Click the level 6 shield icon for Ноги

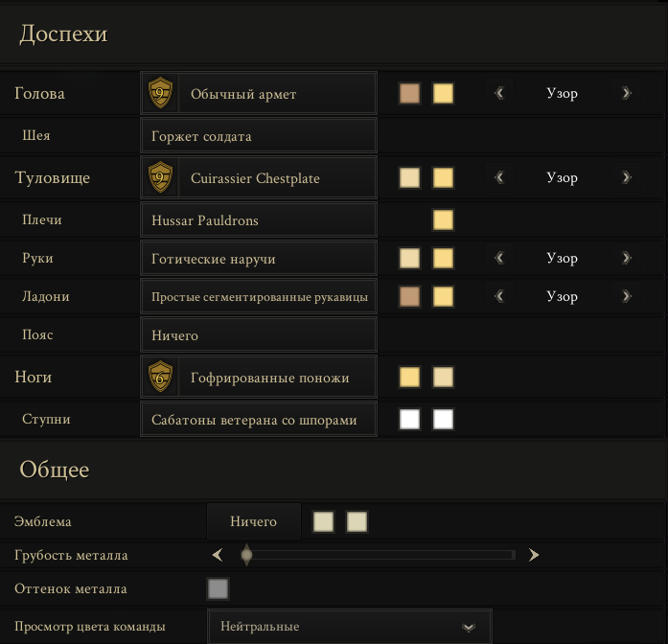(x=160, y=377)
